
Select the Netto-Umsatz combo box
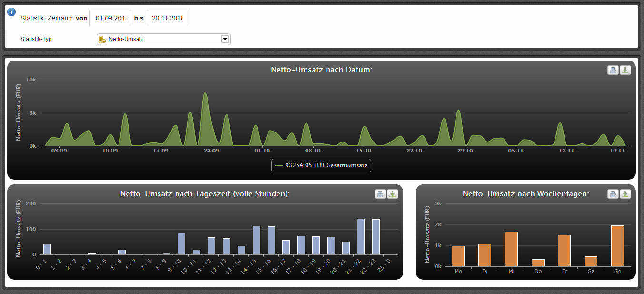click(163, 39)
